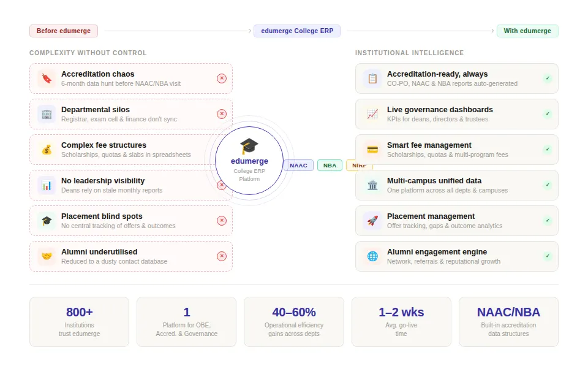Click 'One platform across all depts & campuses'
Viewport: 588px width, 374px height.
447,191
